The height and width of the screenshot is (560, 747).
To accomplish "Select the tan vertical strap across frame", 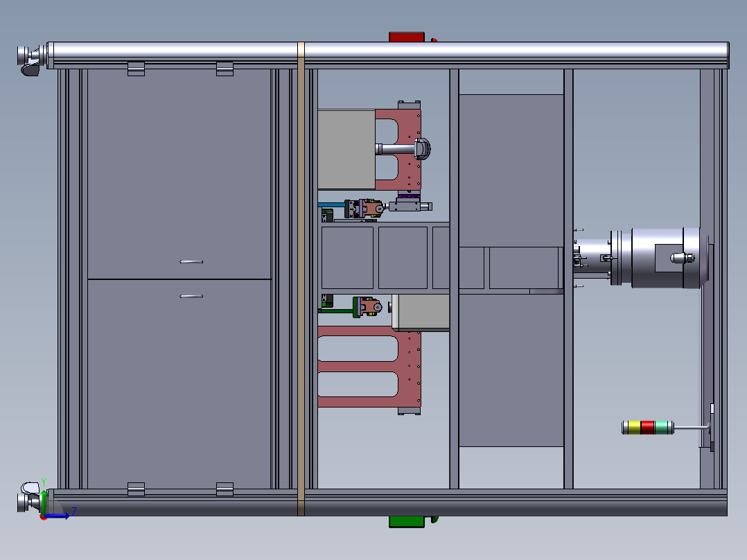I will coord(301,279).
